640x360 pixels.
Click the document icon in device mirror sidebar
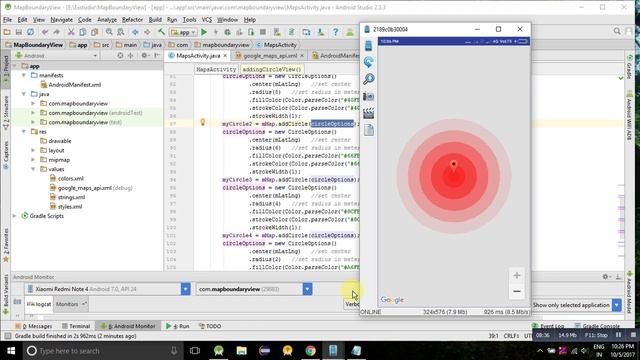coord(369,130)
